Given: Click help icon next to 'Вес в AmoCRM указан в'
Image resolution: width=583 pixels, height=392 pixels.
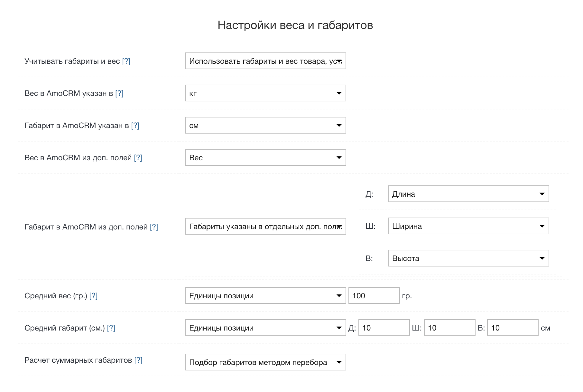Looking at the screenshot, I should [119, 93].
